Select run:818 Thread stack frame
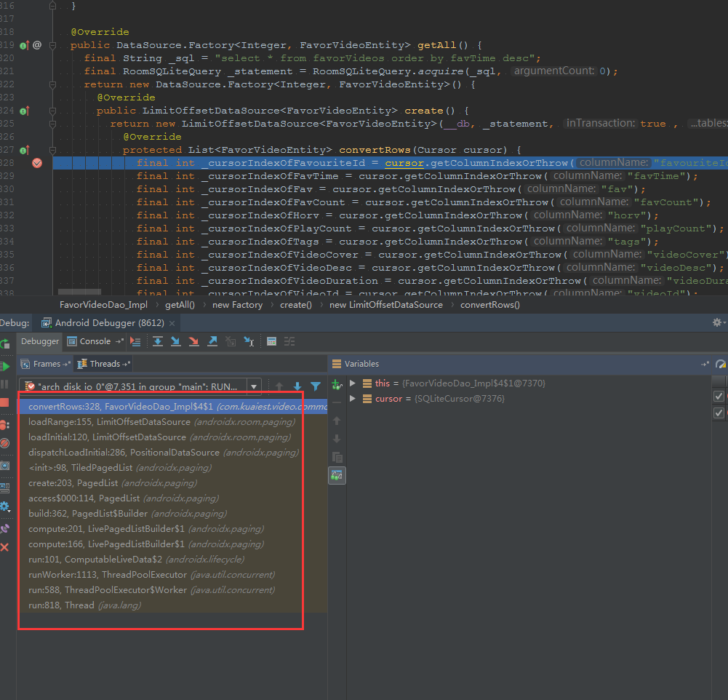This screenshot has height=700, width=728. (x=172, y=605)
